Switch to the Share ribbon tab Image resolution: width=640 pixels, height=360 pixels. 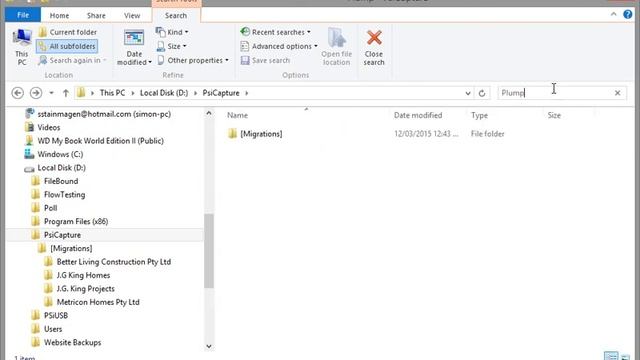coord(96,16)
